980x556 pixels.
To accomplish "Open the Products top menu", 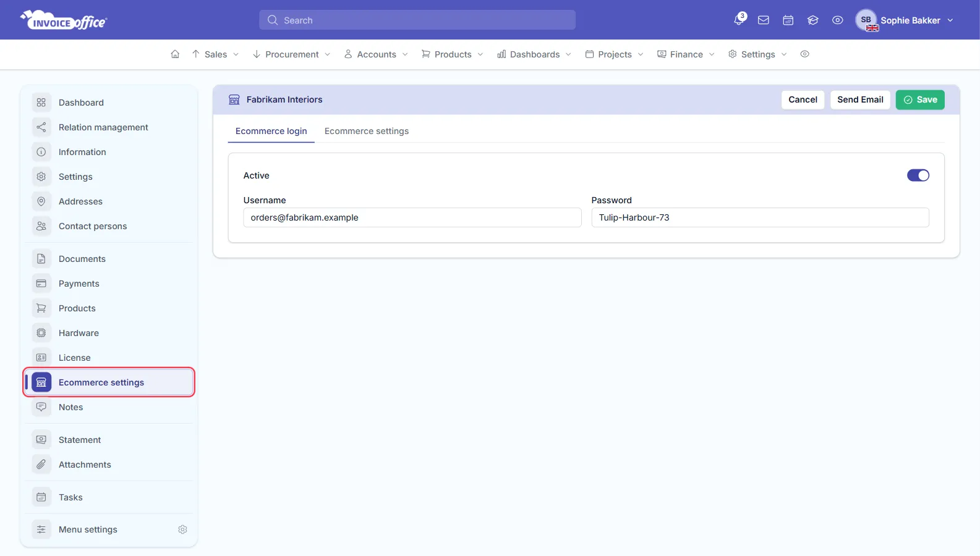I will click(453, 54).
